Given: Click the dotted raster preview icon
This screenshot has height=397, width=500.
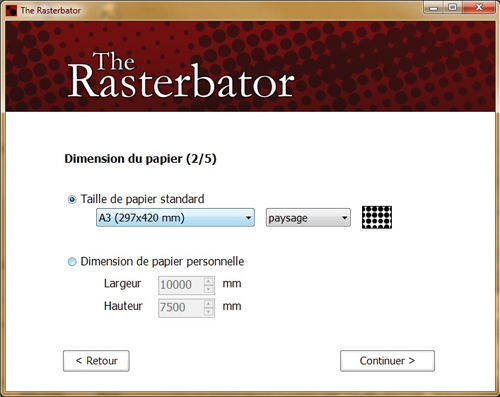Looking at the screenshot, I should 377,217.
